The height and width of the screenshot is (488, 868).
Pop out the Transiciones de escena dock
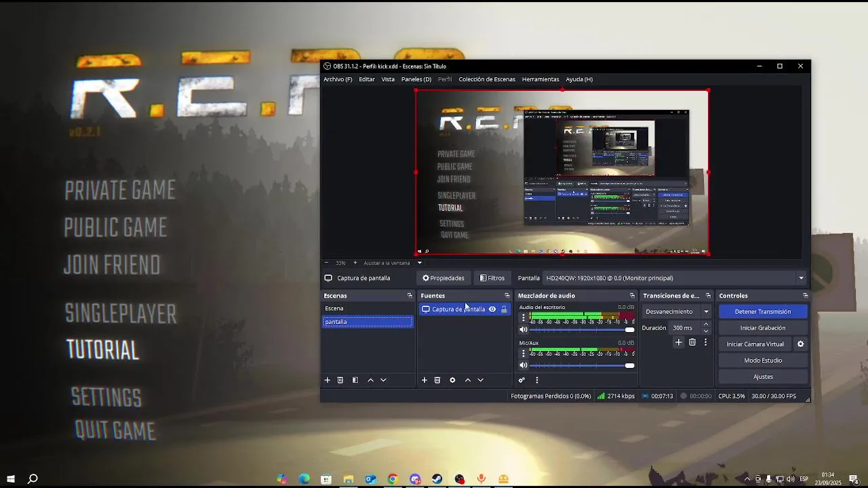click(708, 296)
